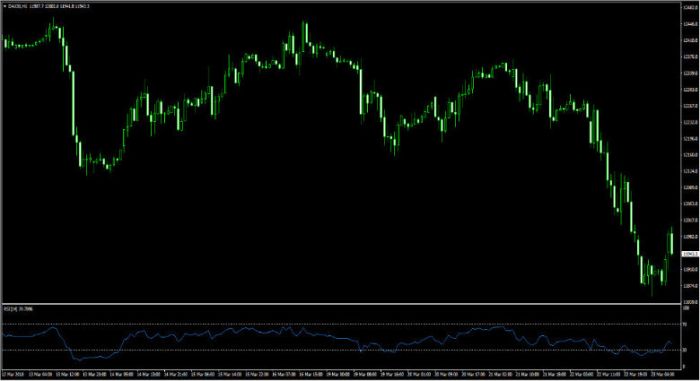The width and height of the screenshot is (700, 381).
Task: Click the 0 label on the RSI scale
Action: [x=684, y=367]
